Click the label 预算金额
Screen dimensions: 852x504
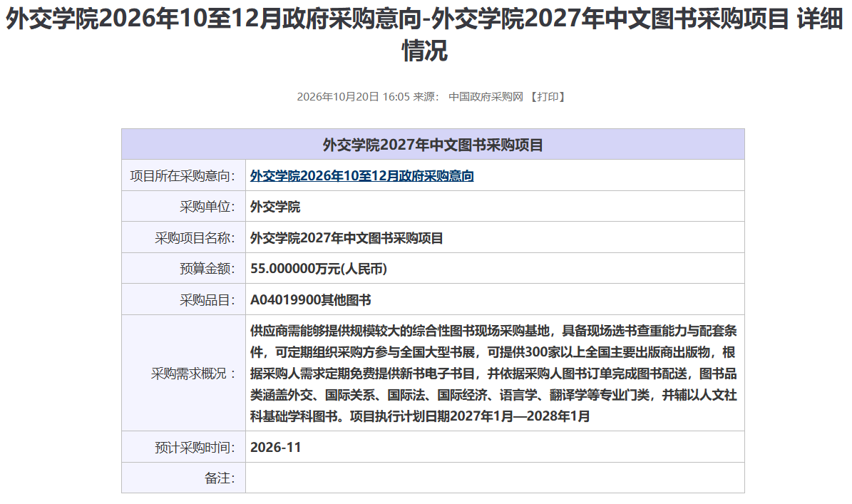[207, 269]
